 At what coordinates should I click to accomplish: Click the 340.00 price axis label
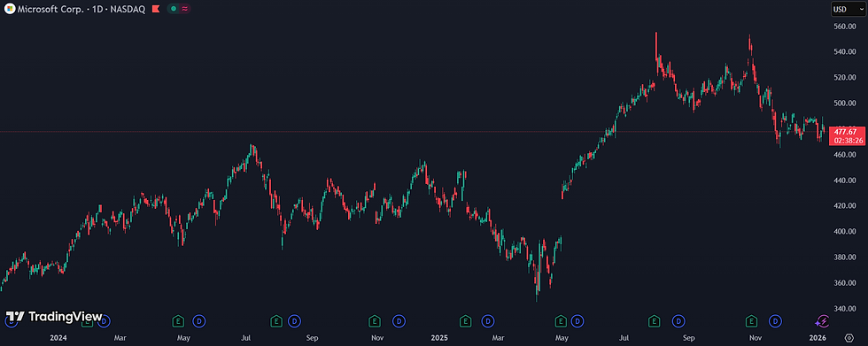(845, 309)
